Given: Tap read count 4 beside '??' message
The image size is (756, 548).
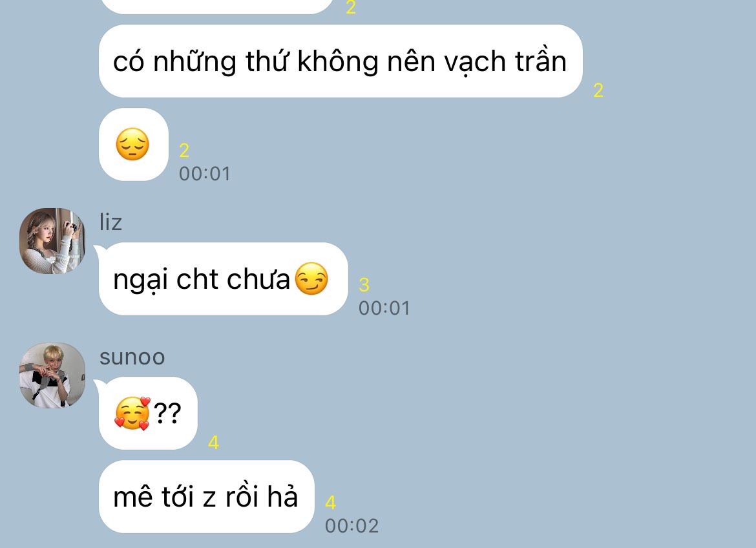Looking at the screenshot, I should [214, 443].
